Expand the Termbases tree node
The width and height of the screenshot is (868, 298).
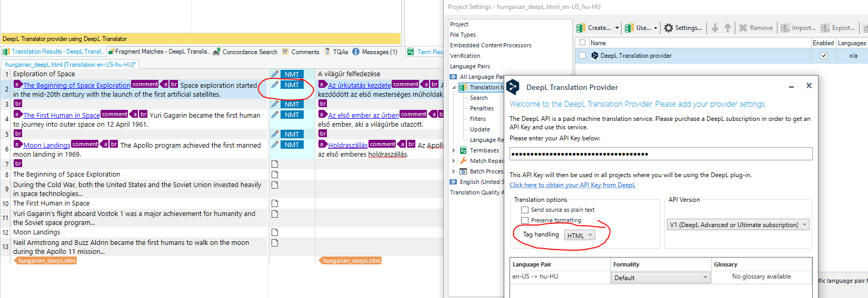454,150
